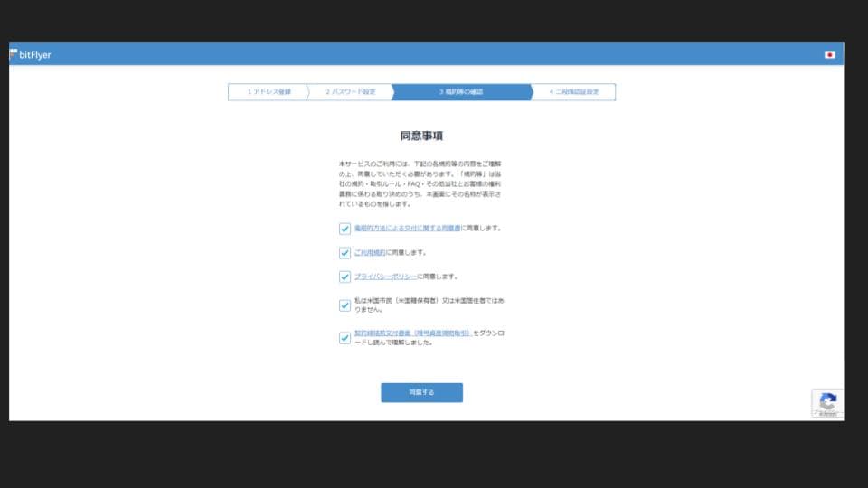Click the blue 同意する button
The image size is (868, 488).
[x=422, y=392]
